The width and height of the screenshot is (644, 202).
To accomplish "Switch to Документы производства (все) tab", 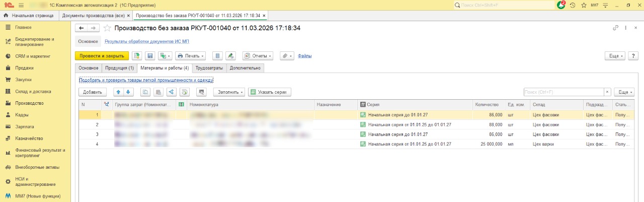I will coord(93,16).
